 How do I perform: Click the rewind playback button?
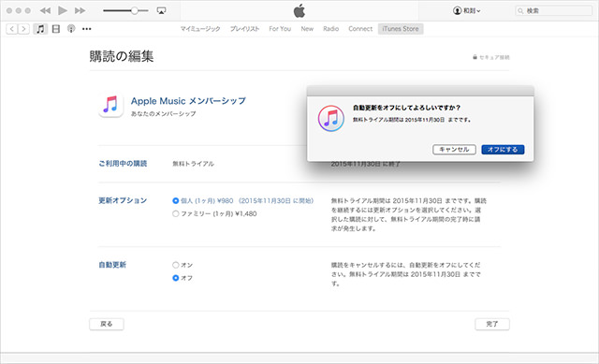pos(45,10)
